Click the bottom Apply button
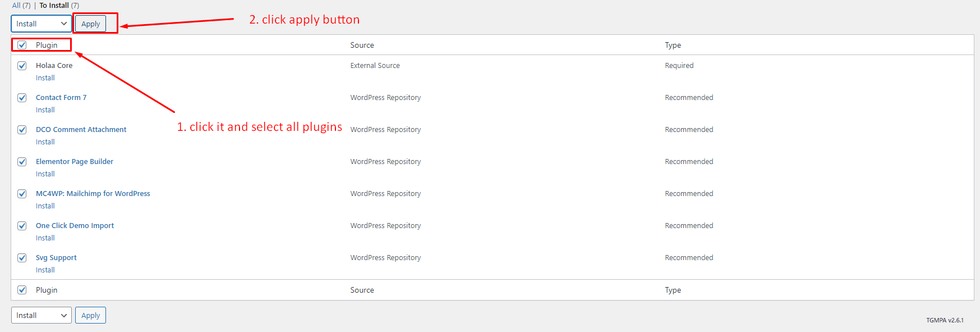Screen dimensions: 980x332 point(90,315)
